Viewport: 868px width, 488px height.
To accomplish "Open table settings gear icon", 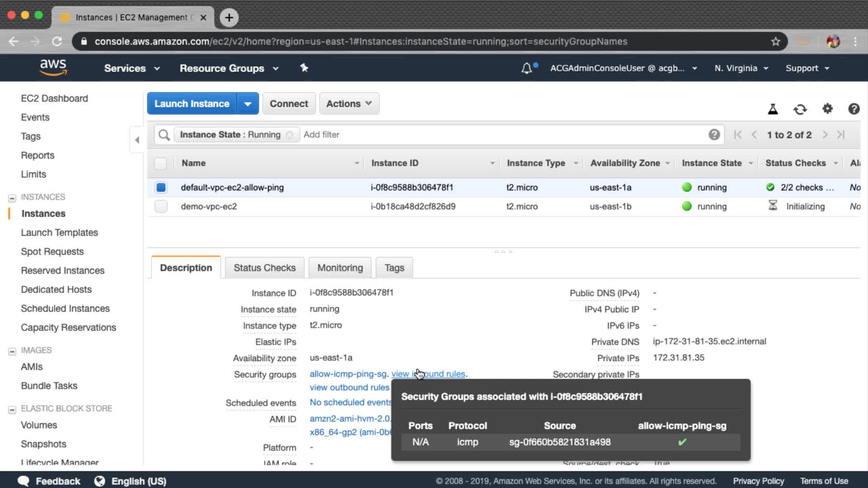I will point(827,108).
